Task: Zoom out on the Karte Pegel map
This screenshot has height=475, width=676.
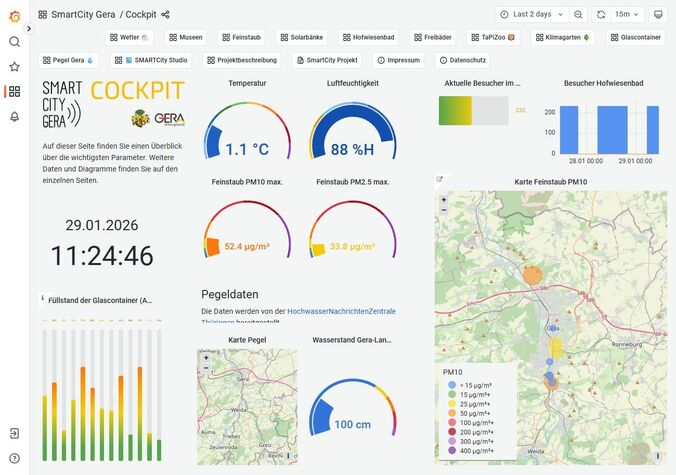Action: click(x=206, y=368)
